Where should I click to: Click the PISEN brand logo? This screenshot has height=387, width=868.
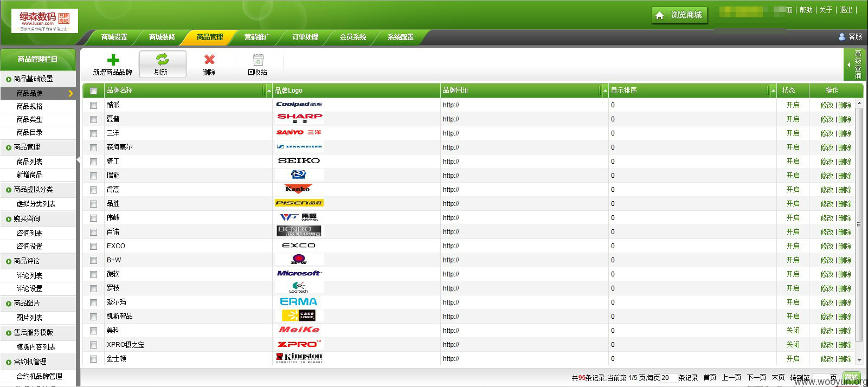299,203
